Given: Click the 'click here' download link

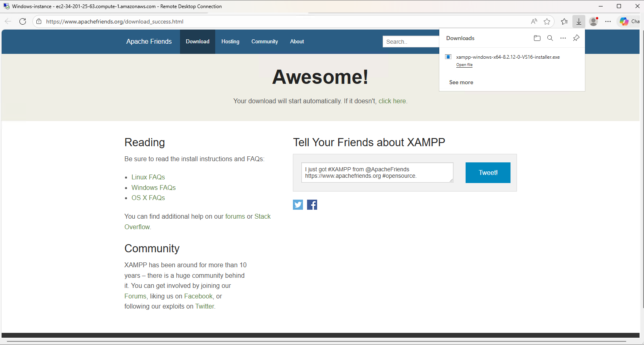Looking at the screenshot, I should click(392, 101).
